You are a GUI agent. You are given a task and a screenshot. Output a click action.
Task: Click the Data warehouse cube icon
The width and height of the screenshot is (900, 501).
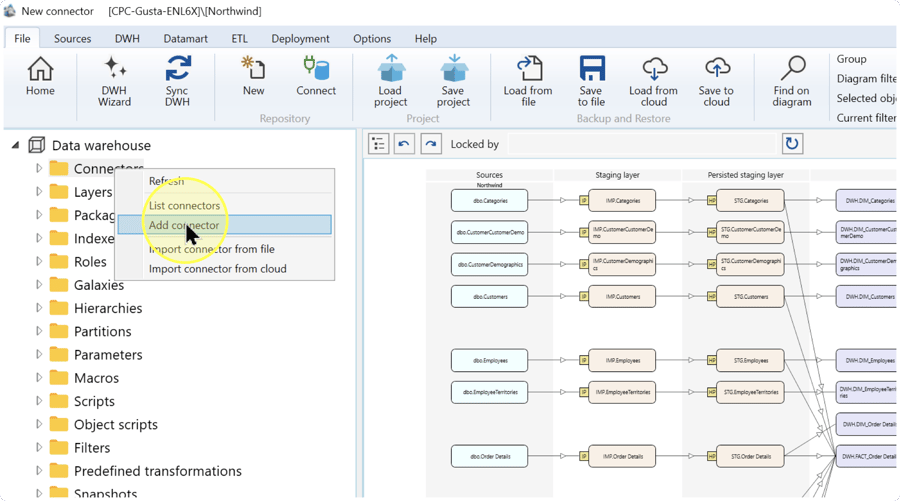click(36, 145)
